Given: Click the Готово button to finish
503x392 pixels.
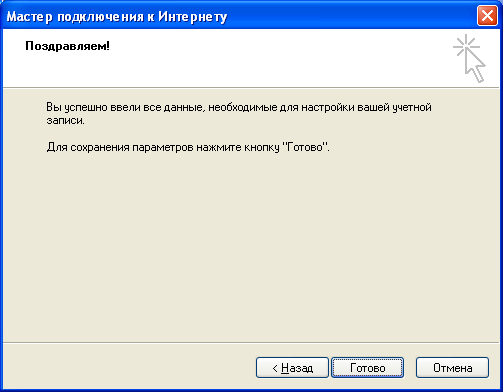Looking at the screenshot, I should [x=367, y=368].
